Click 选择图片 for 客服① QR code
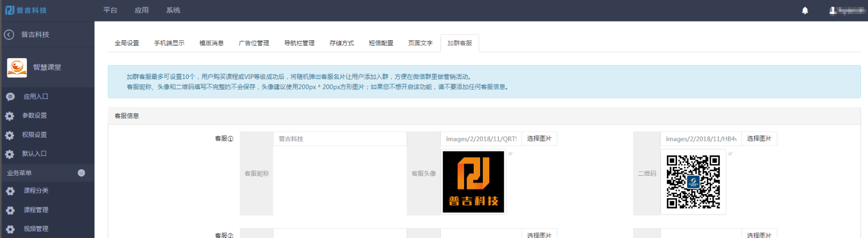The image size is (868, 238). [x=759, y=139]
